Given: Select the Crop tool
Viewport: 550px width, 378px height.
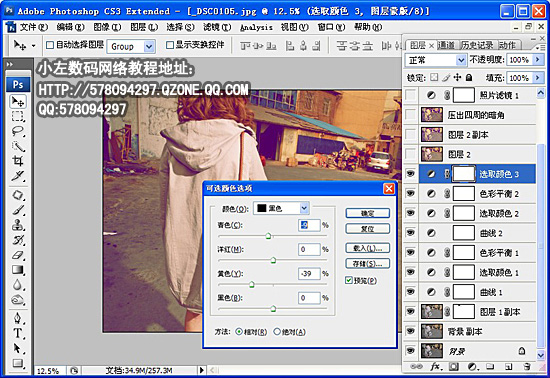Looking at the screenshot, I should [18, 161].
